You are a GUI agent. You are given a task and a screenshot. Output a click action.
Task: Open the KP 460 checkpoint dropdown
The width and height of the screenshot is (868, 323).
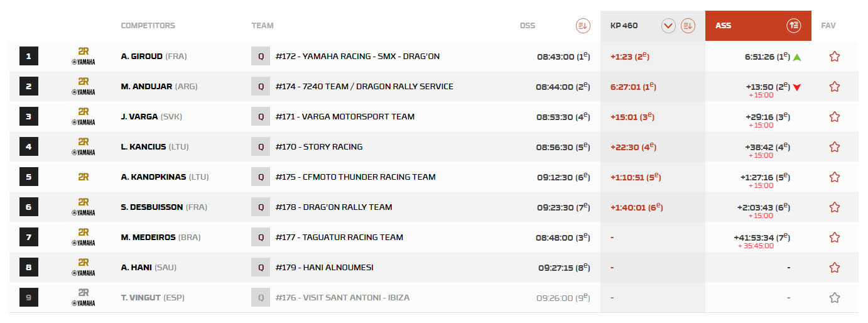point(668,26)
